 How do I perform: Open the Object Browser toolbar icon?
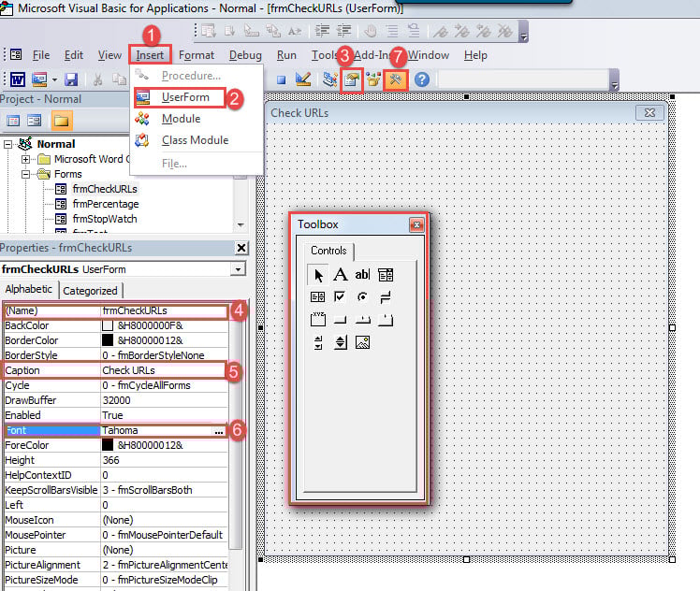click(373, 79)
